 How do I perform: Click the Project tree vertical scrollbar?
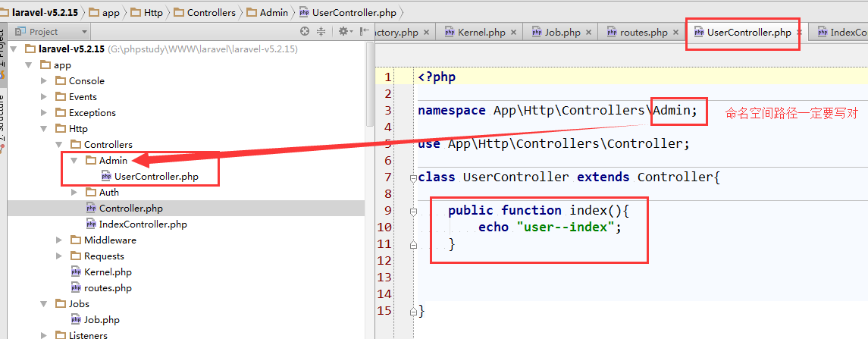[370, 83]
